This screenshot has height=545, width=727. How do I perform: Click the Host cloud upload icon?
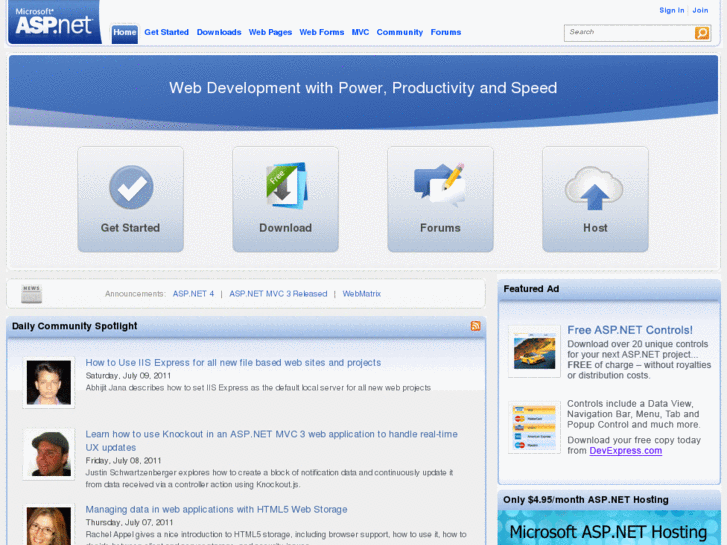pos(594,188)
